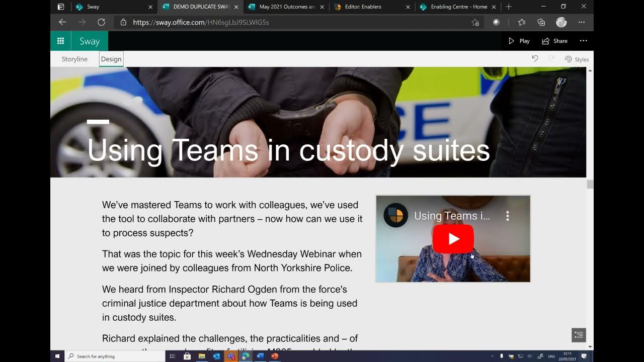Image resolution: width=644 pixels, height=362 pixels.
Task: Open PowerPoint from the taskbar
Action: pos(275,356)
